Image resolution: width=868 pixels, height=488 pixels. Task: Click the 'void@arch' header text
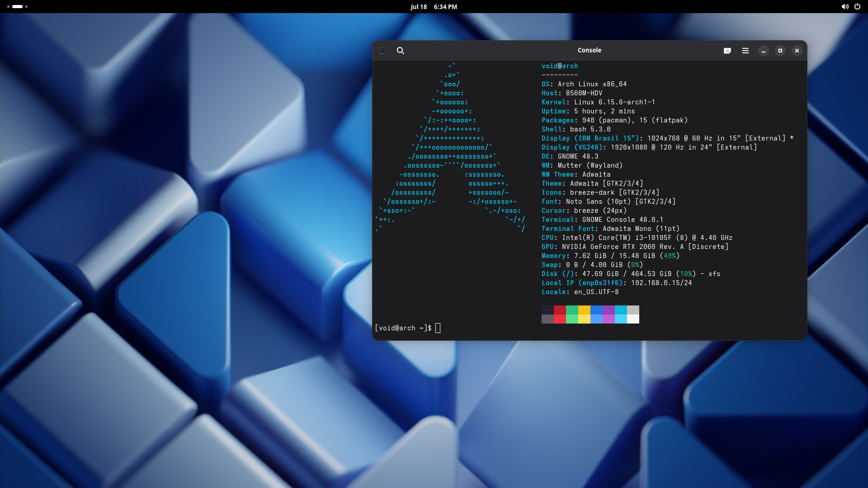[560, 66]
